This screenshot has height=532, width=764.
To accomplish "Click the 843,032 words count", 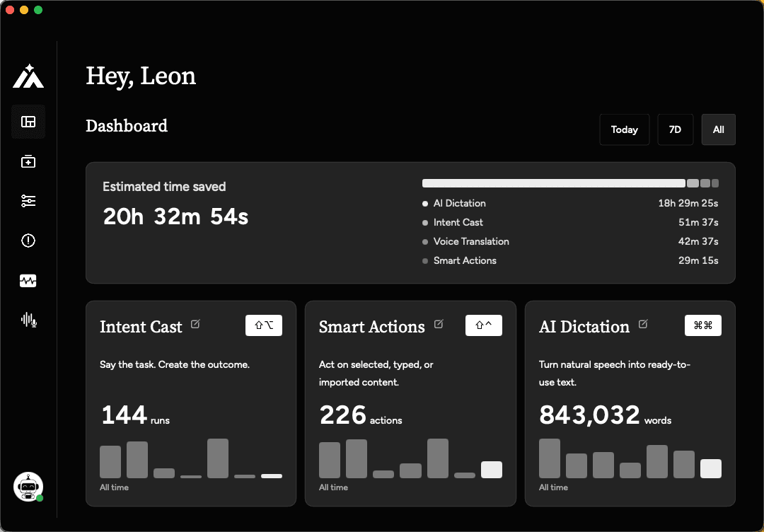I will 605,415.
